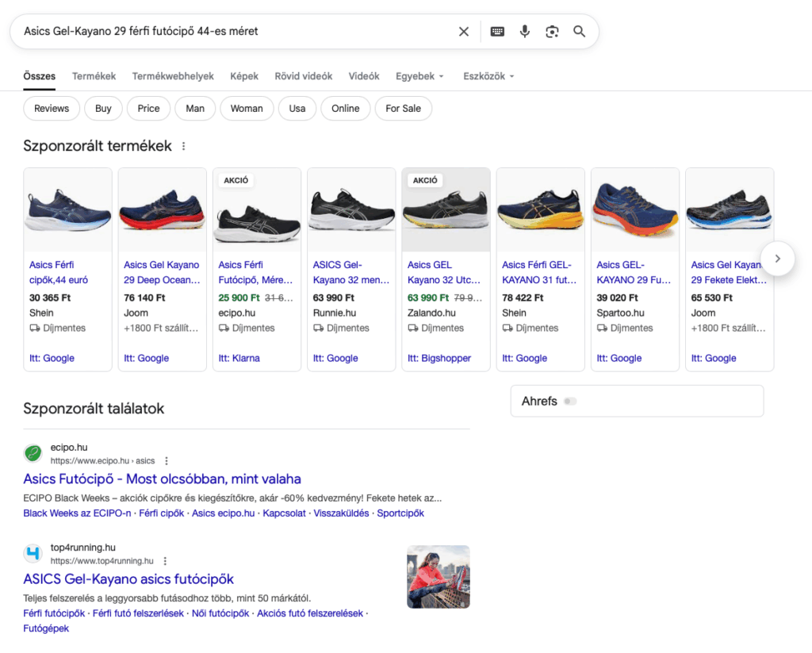Clear the search query with the X icon
812x653 pixels.
click(x=463, y=32)
